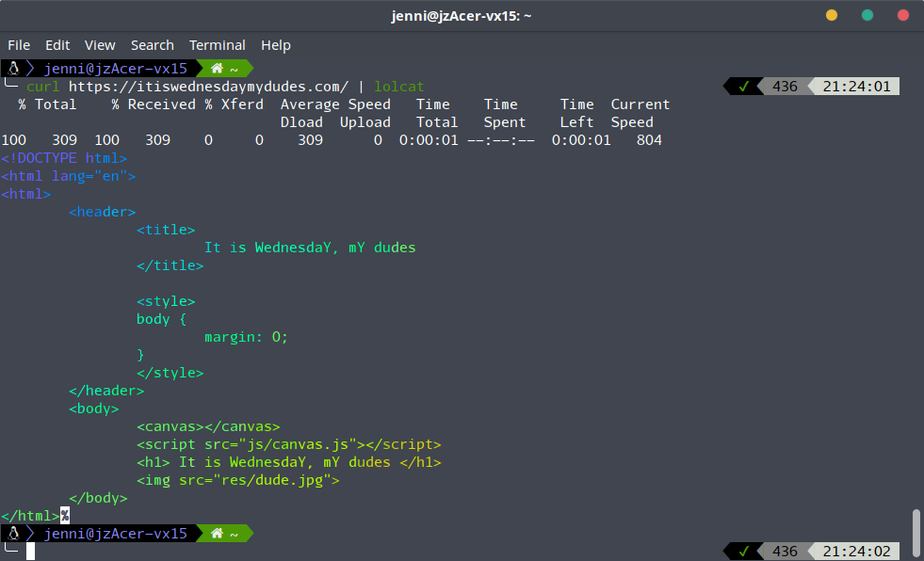Image resolution: width=924 pixels, height=561 pixels.
Task: Click title text 'It is WednesdaY, mY dudes'
Action: 310,248
